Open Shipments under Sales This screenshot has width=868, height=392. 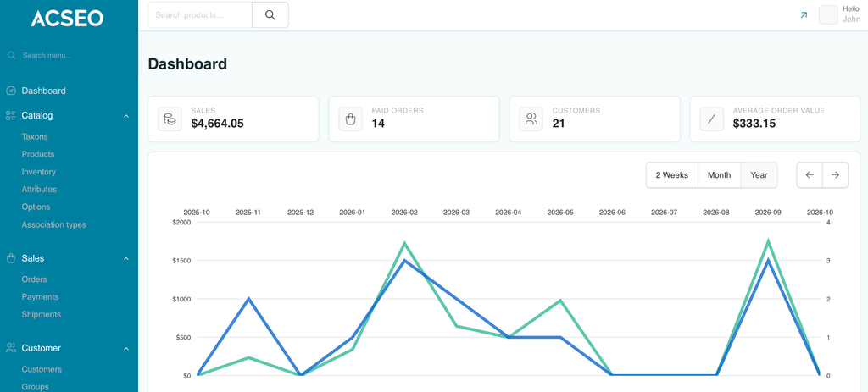[x=41, y=314]
